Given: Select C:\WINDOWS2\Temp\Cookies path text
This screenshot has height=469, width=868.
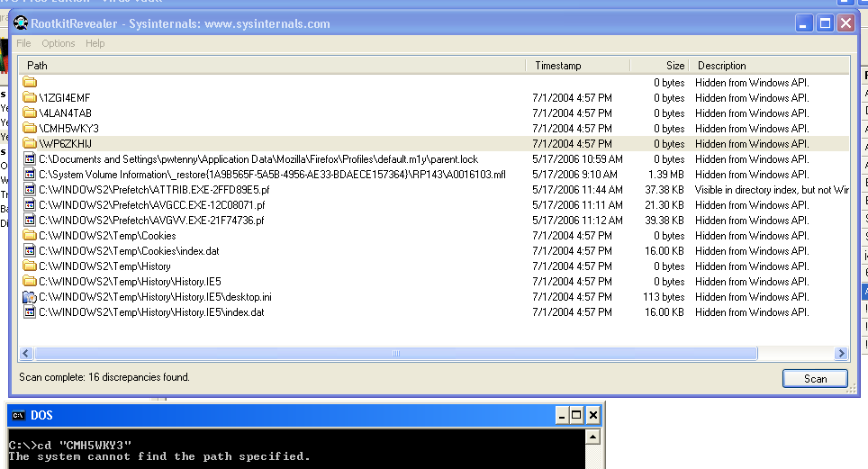Looking at the screenshot, I should [107, 236].
